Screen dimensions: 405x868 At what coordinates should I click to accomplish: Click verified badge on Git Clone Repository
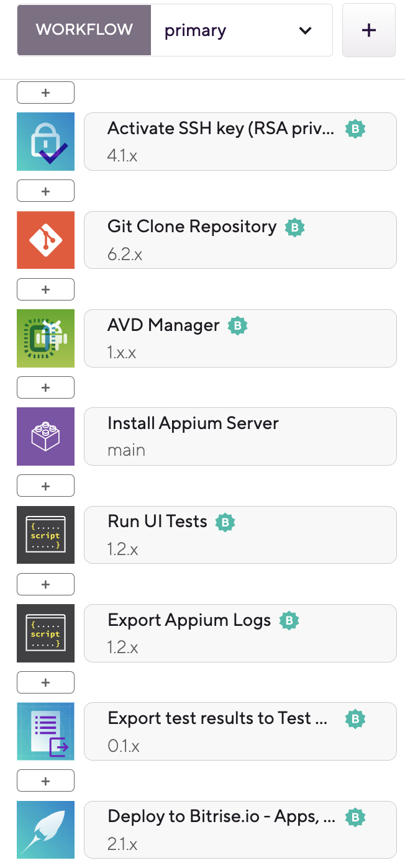pos(295,227)
